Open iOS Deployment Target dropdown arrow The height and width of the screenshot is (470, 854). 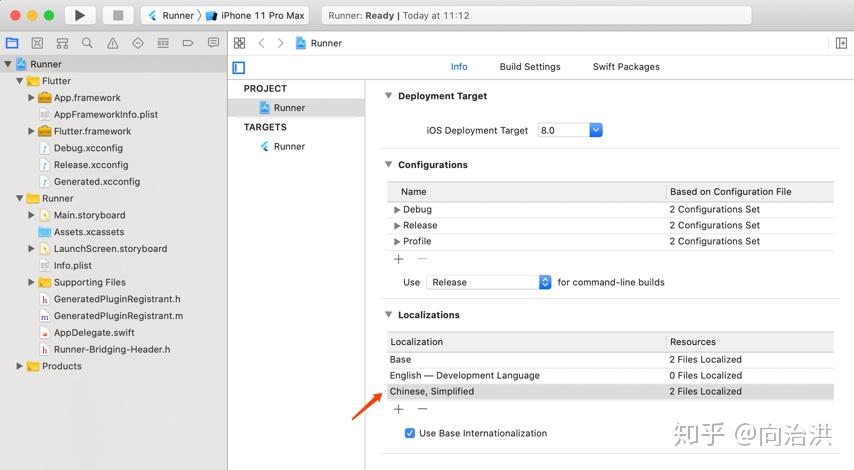click(x=596, y=130)
